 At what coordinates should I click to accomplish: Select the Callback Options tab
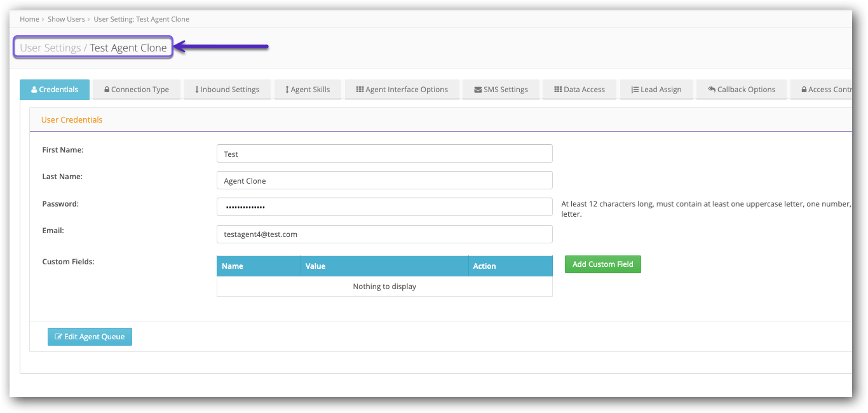click(x=741, y=90)
